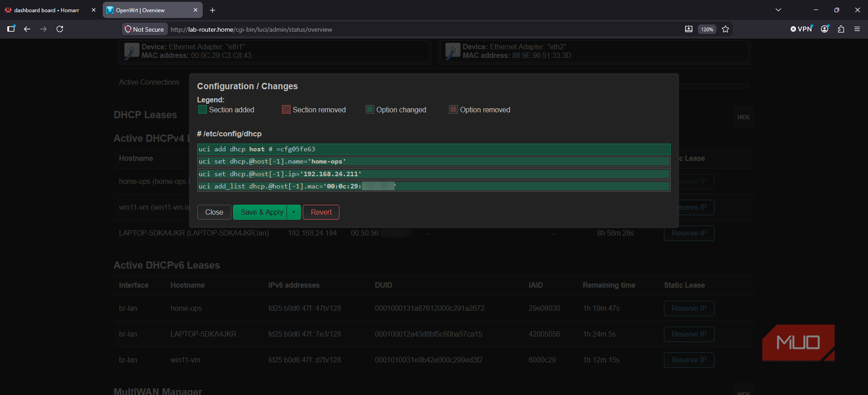Open a new browser tab
The width and height of the screenshot is (868, 395).
[213, 10]
